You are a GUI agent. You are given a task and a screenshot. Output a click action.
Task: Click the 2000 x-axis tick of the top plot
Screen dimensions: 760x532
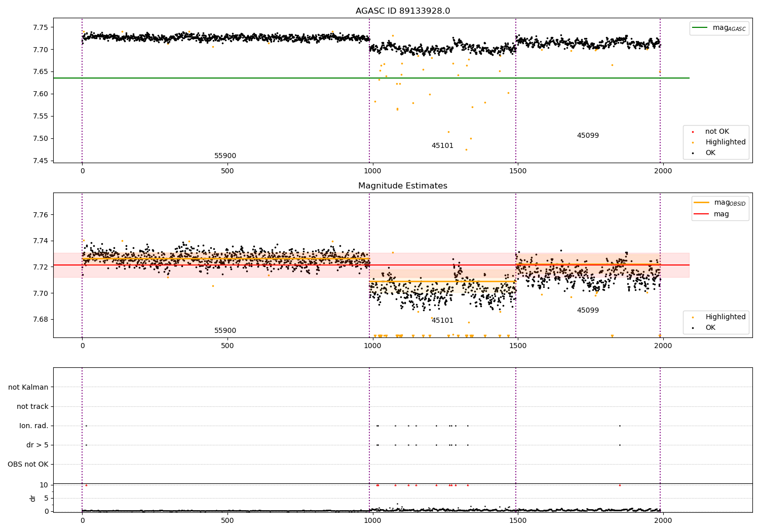[663, 171]
